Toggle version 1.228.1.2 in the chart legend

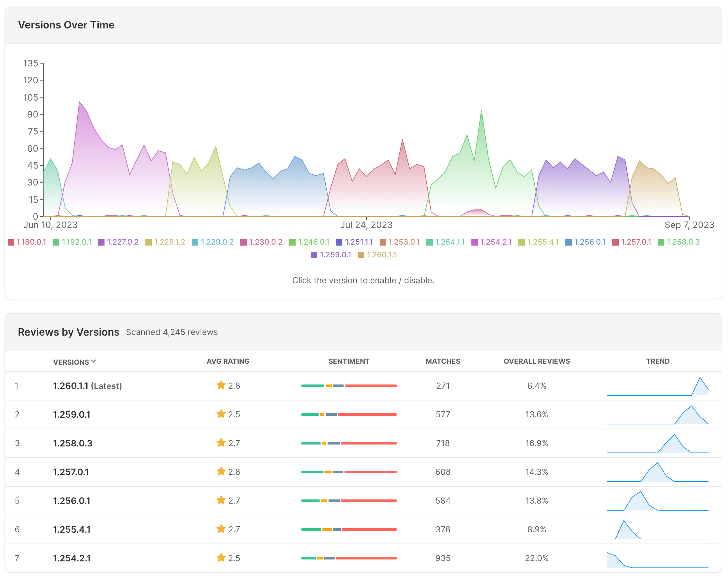coord(166,242)
